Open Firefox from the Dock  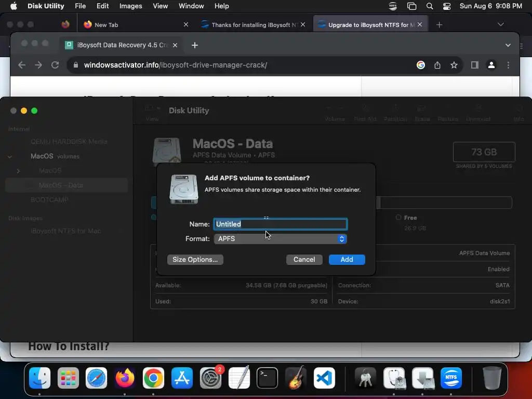click(125, 378)
